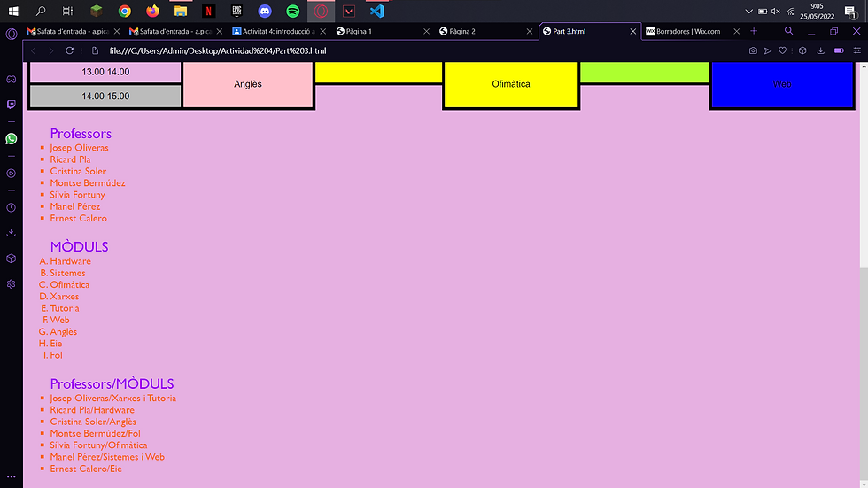868x488 pixels.
Task: Click the blue Web cell
Action: tap(781, 84)
